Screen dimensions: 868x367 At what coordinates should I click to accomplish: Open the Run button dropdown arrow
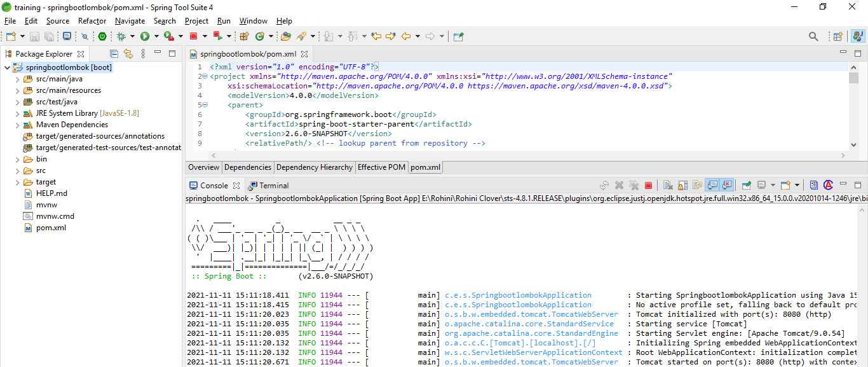tap(156, 37)
